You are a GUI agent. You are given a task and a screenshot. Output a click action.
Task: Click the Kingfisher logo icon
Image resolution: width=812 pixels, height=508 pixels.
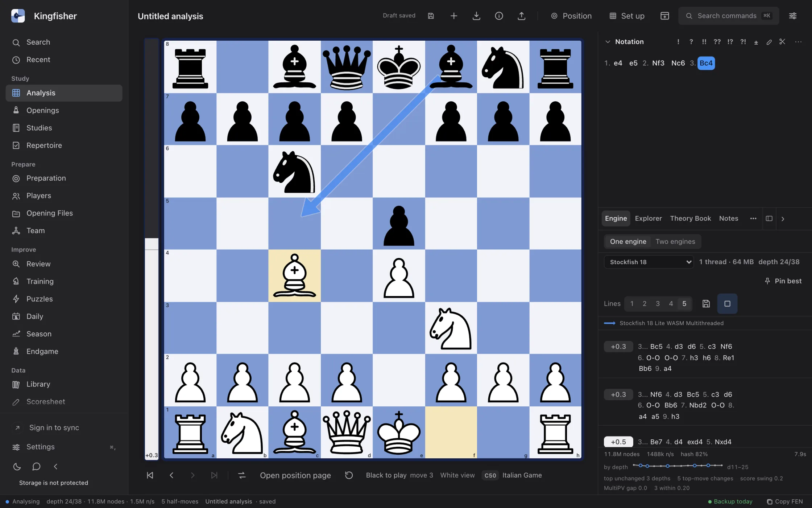(x=18, y=16)
